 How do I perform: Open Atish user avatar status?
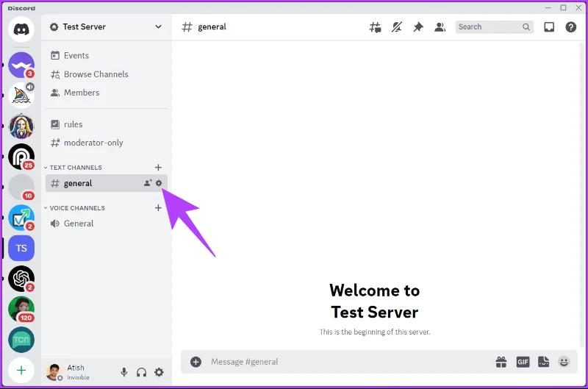pos(54,372)
